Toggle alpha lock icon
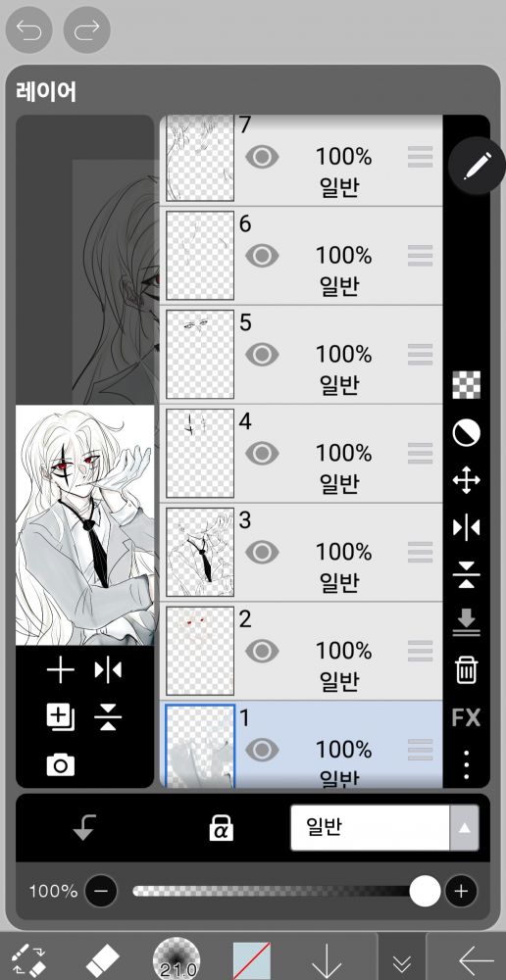506x980 pixels. (221, 828)
